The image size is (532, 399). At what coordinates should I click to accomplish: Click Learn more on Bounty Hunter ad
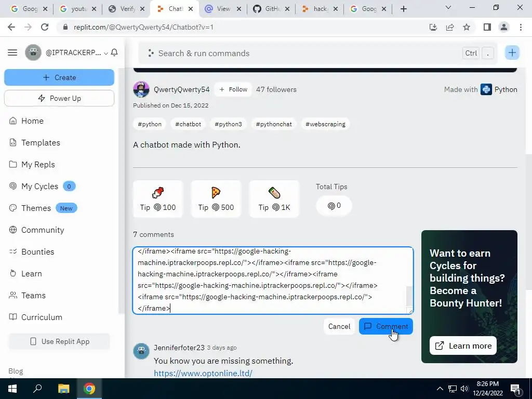pyautogui.click(x=463, y=345)
